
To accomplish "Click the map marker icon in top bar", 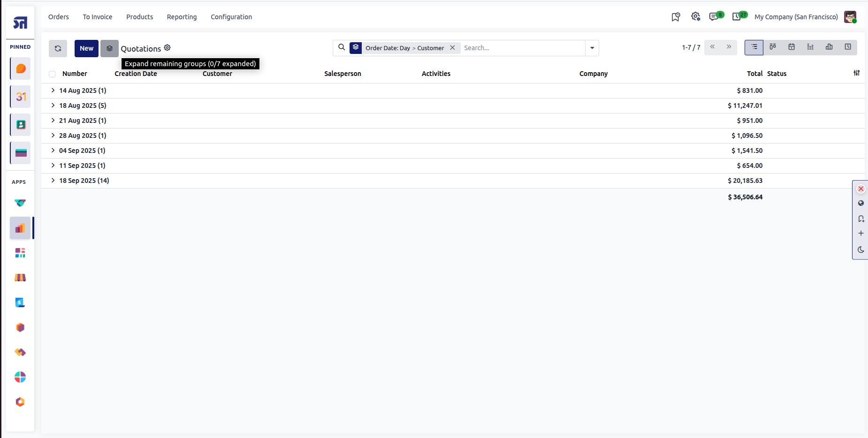I will click(676, 17).
